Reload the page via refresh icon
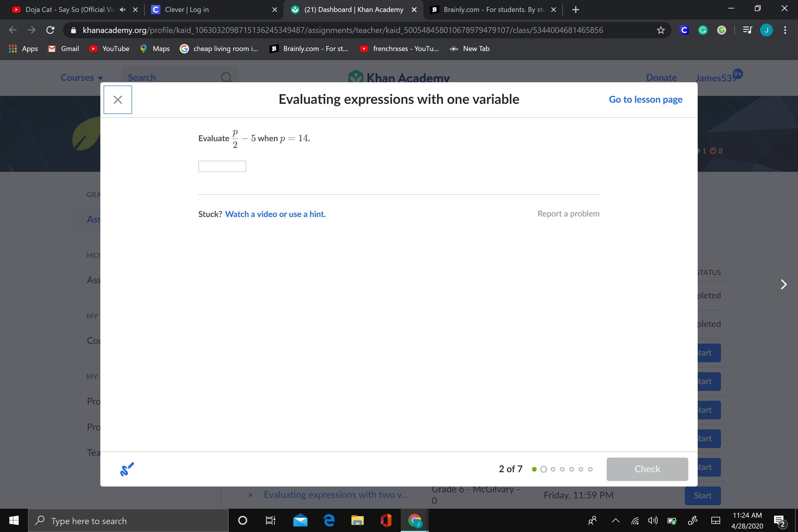Image resolution: width=798 pixels, height=532 pixels. [x=50, y=30]
